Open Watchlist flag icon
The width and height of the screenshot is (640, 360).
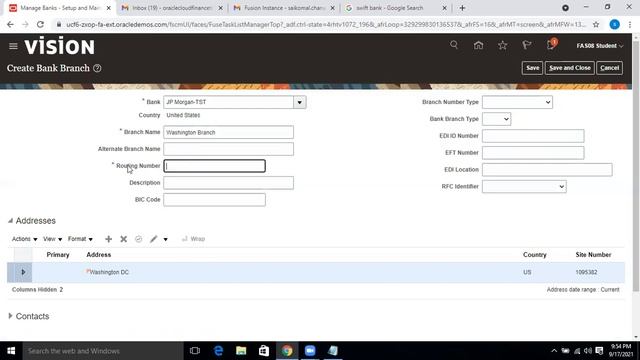point(527,45)
